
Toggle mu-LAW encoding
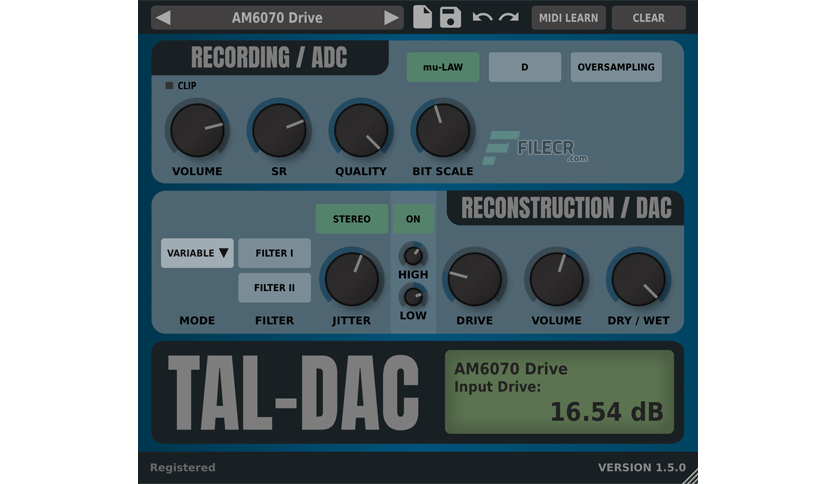pyautogui.click(x=443, y=67)
